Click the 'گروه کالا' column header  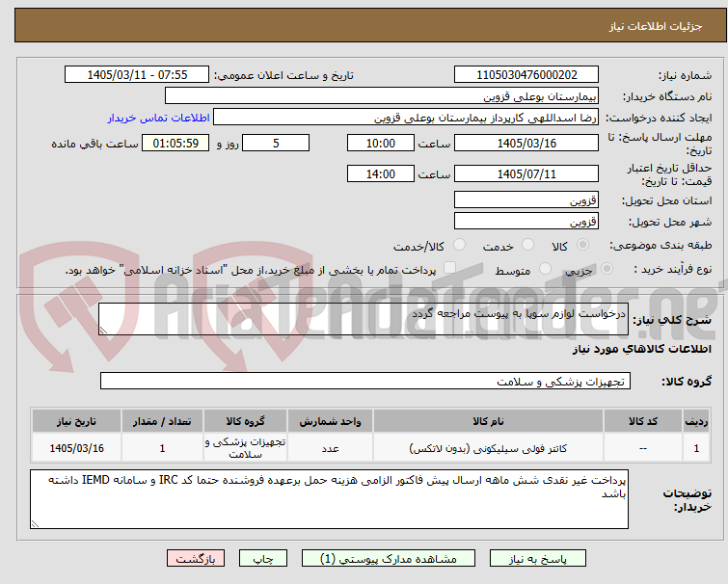[245, 421]
